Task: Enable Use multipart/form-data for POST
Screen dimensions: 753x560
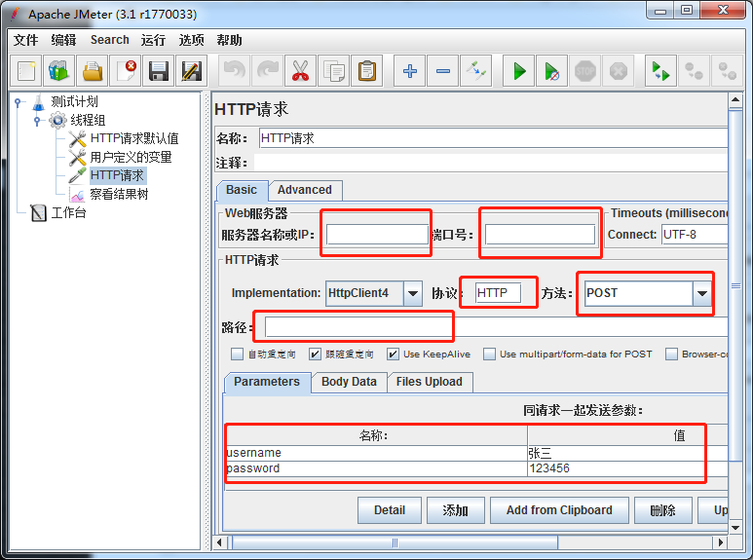Action: (489, 354)
